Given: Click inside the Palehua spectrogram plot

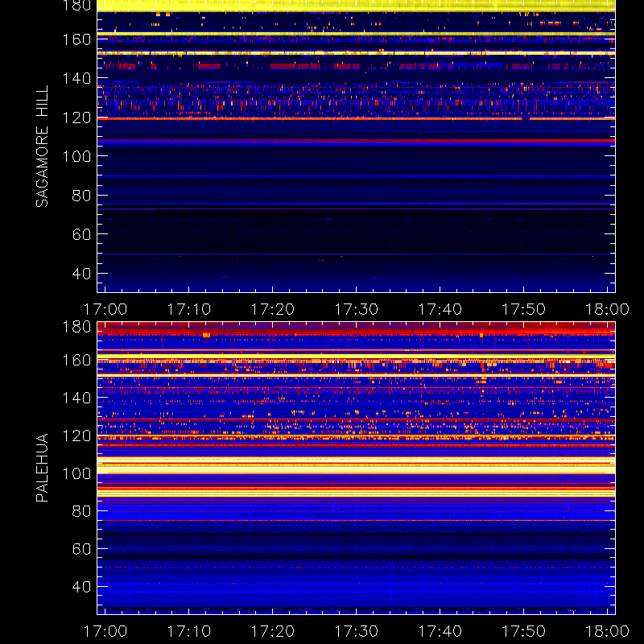Looking at the screenshot, I should [x=356, y=468].
